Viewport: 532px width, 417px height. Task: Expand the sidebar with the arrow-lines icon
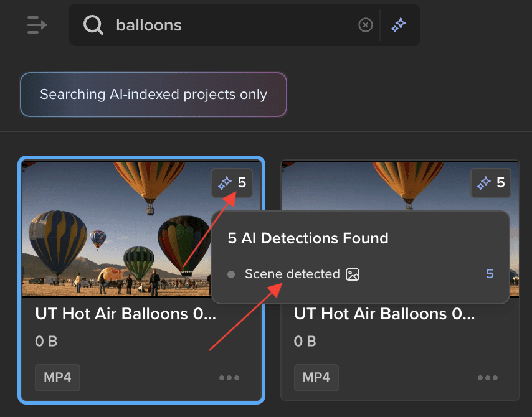[37, 25]
